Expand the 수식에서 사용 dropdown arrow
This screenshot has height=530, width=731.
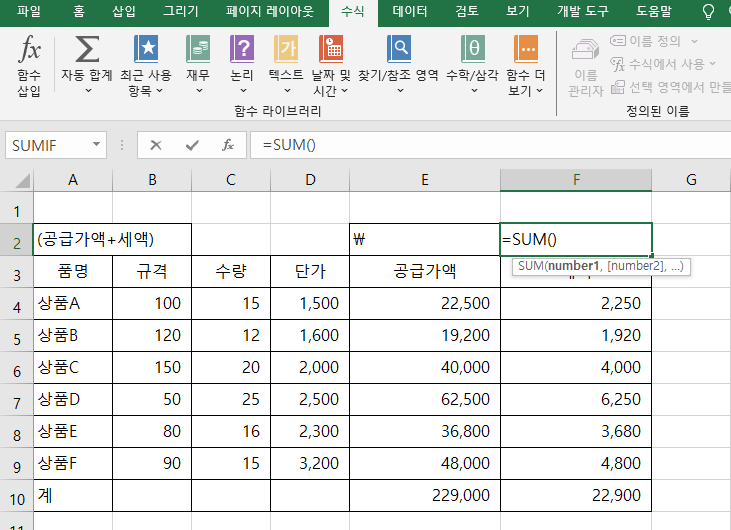click(x=712, y=63)
